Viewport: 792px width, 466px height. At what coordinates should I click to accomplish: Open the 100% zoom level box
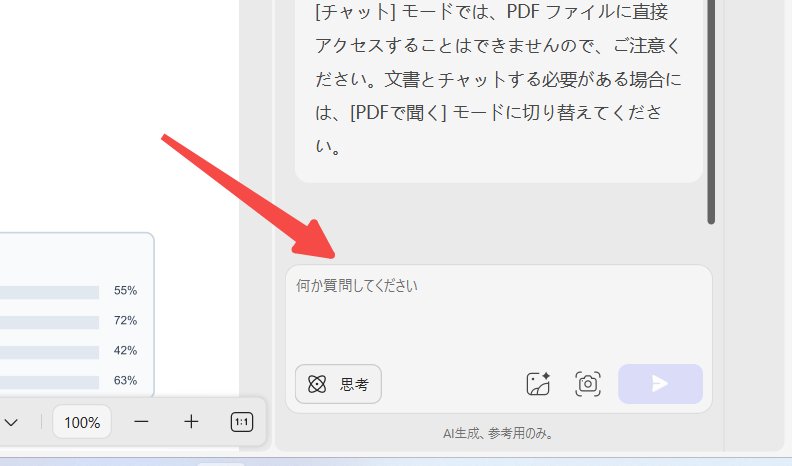pos(82,422)
